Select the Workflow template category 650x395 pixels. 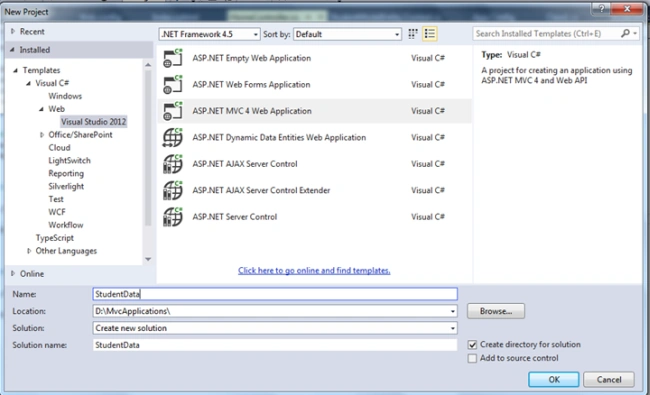tap(65, 225)
